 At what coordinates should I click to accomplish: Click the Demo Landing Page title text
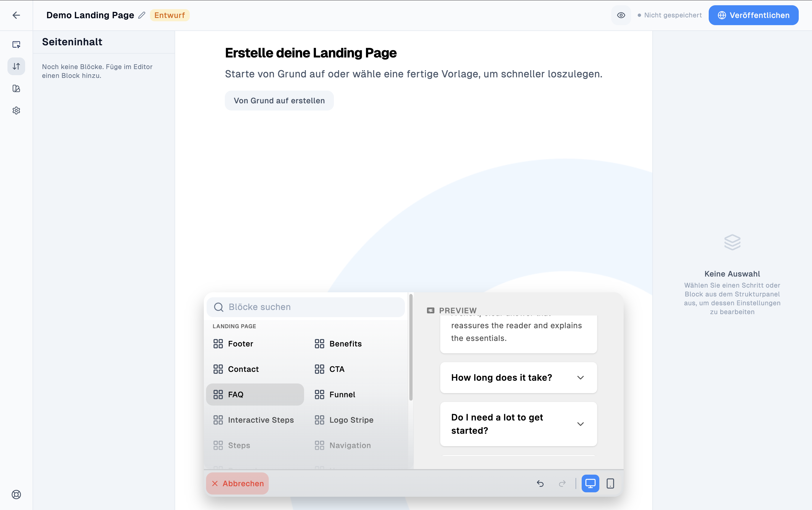coord(90,15)
